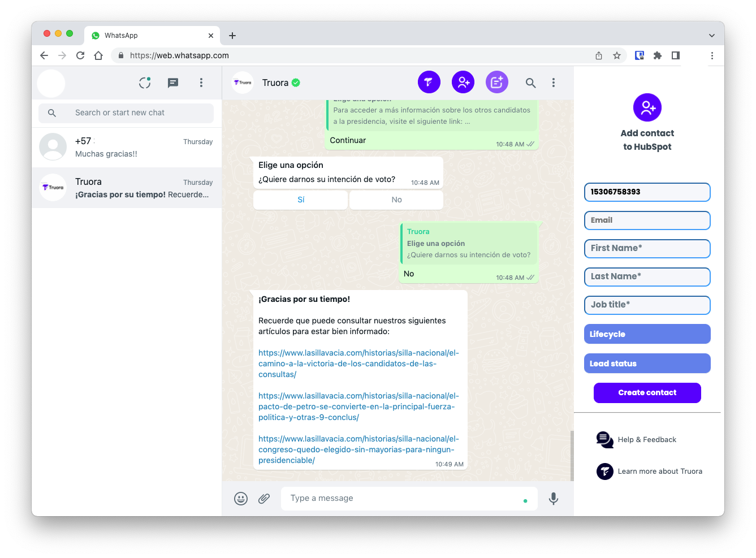
Task: Click the Help & Feedback chat bubble icon
Action: 604,439
